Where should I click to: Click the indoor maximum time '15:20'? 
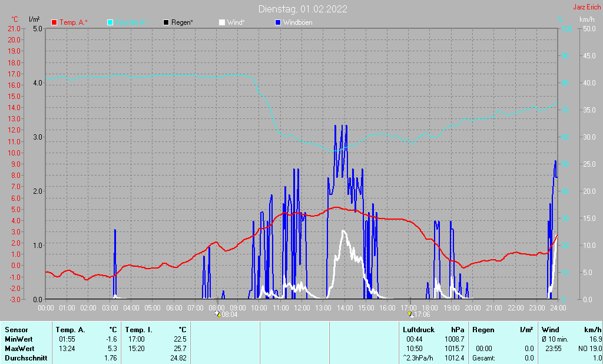coord(137,349)
